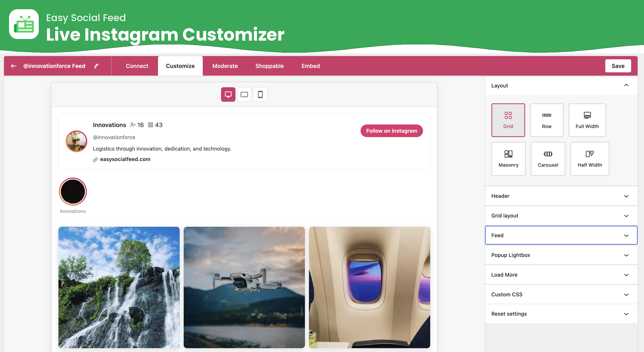Select the Row layout option
The width and height of the screenshot is (644, 352).
(546, 120)
